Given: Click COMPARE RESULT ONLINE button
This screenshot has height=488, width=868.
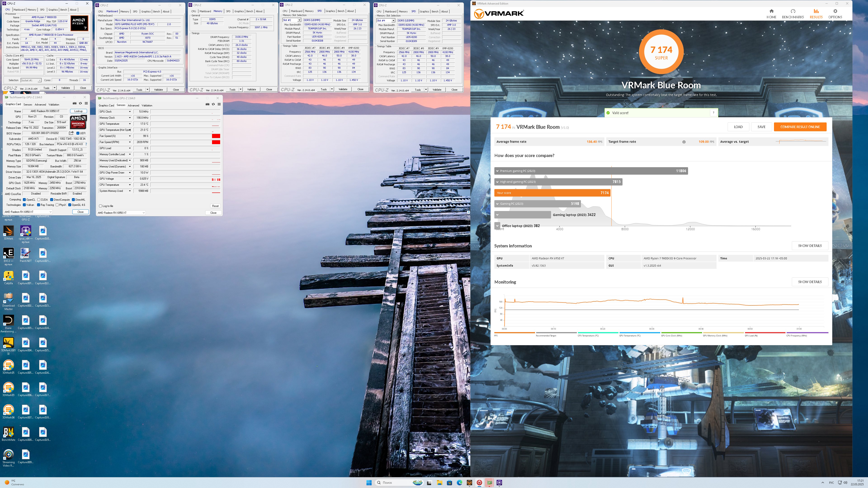Looking at the screenshot, I should (800, 127).
